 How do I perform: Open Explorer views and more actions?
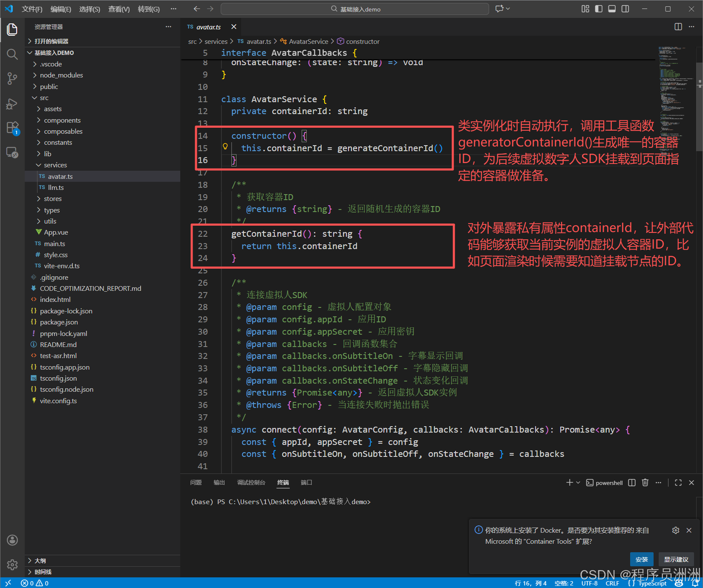point(168,27)
